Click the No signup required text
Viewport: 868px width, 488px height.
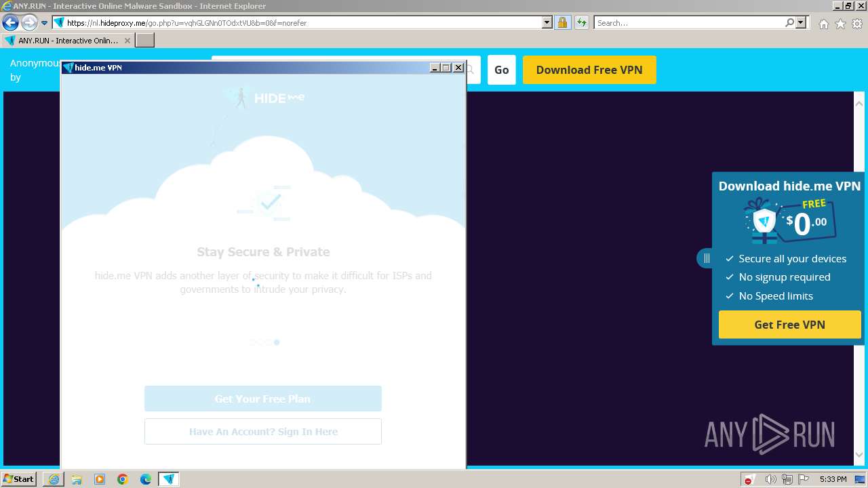785,277
